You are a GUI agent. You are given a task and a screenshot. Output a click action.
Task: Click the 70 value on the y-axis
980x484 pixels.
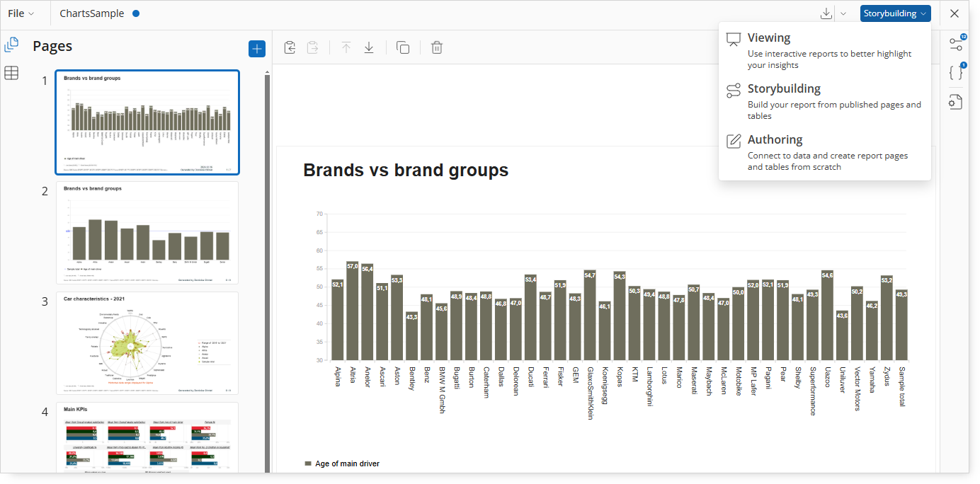(319, 214)
